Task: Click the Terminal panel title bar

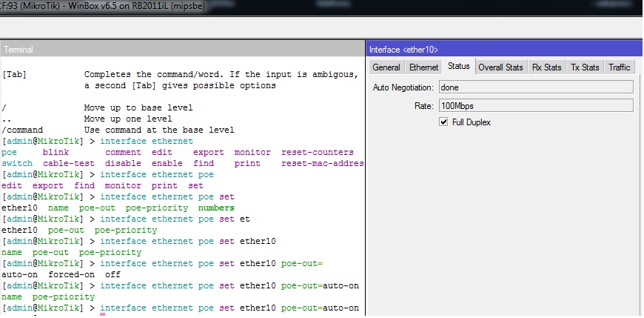Action: click(182, 50)
